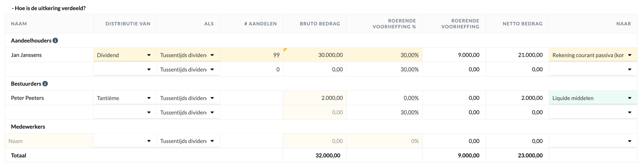Expand the Liquide middelen dropdown
This screenshot has width=644, height=168.
point(592,98)
